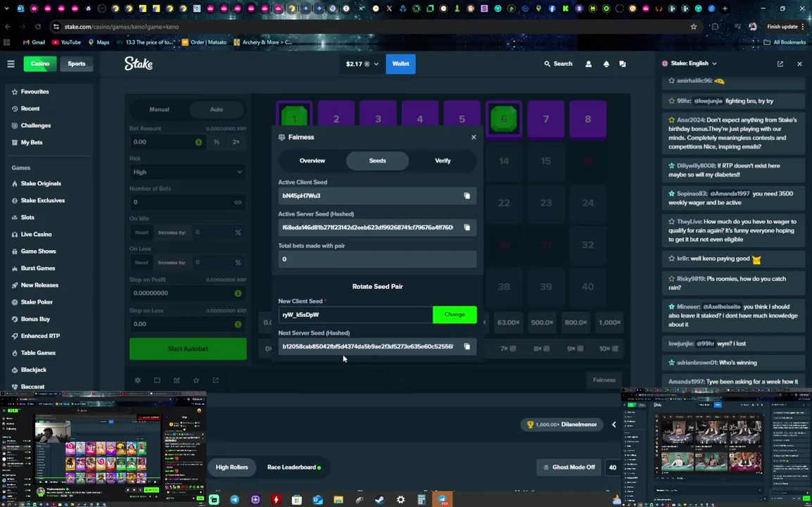Viewport: 812px width, 507px height.
Task: Switch to Auto betting mode
Action: (x=217, y=109)
